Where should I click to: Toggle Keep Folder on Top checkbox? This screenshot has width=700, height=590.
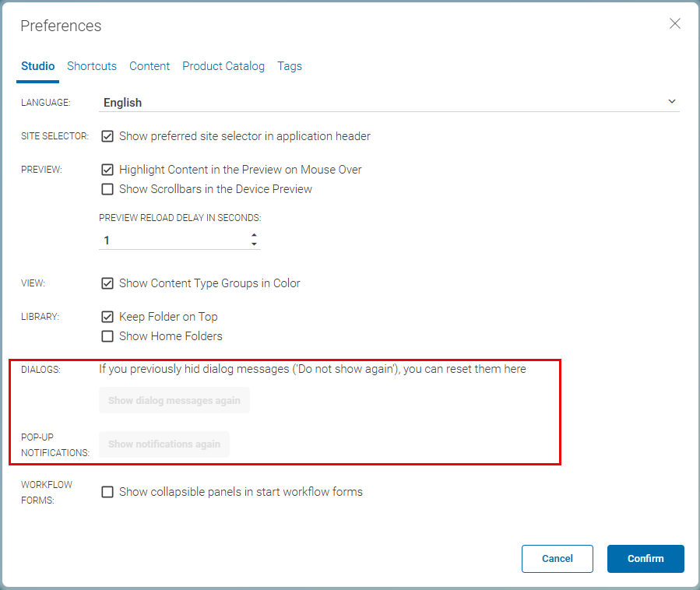[x=107, y=317]
